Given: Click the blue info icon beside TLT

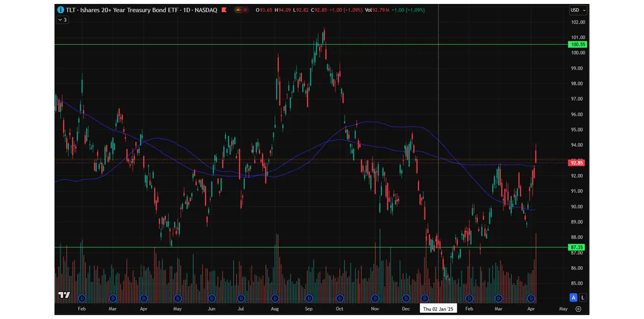Looking at the screenshot, I should pos(60,10).
